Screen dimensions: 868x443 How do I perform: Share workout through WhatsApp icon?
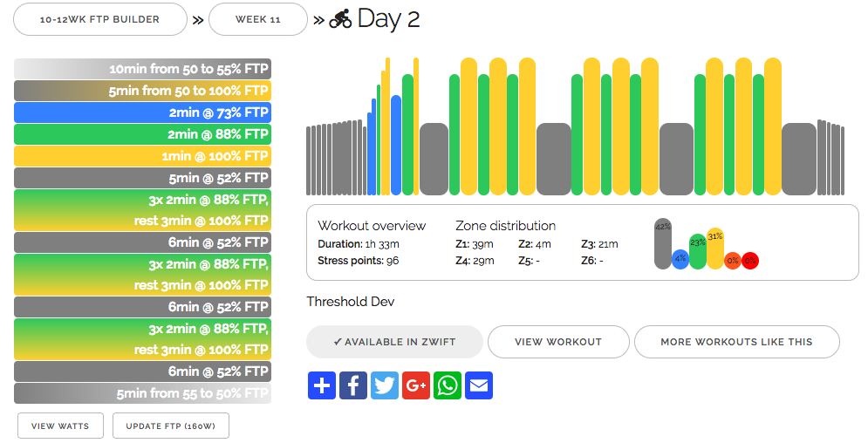tap(448, 385)
